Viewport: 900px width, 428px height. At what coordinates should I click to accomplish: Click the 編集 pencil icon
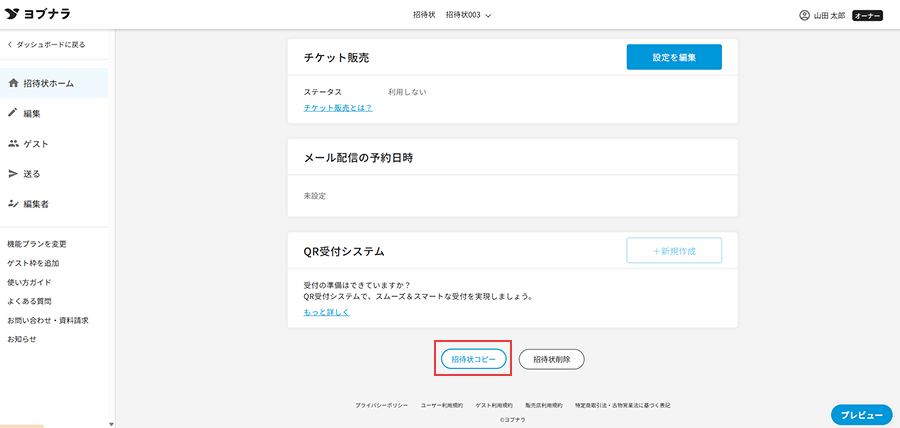point(13,113)
